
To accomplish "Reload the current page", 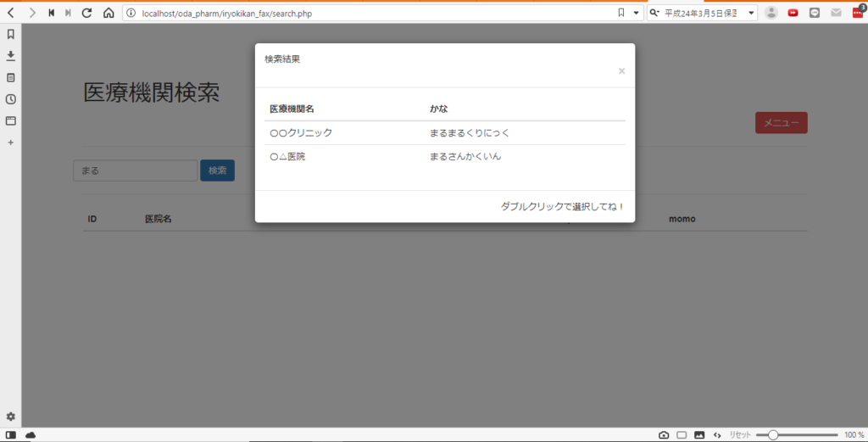I will pos(86,13).
